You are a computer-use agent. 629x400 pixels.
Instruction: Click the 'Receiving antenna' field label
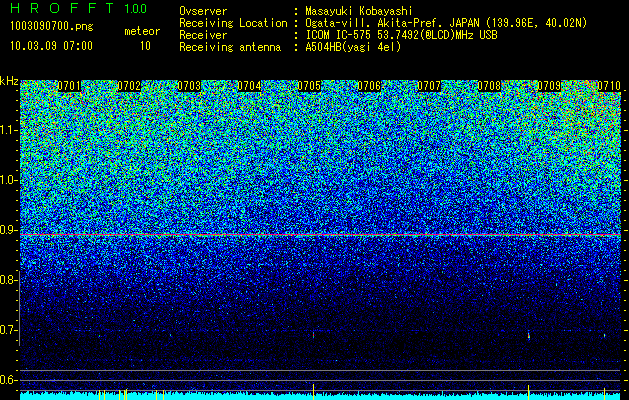230,47
